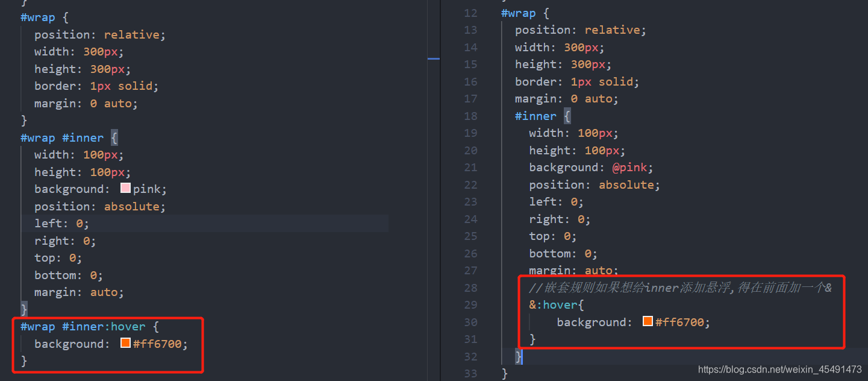Place cursor on 'background: pink;' declaration
This screenshot has width=868, height=381.
click(101, 189)
